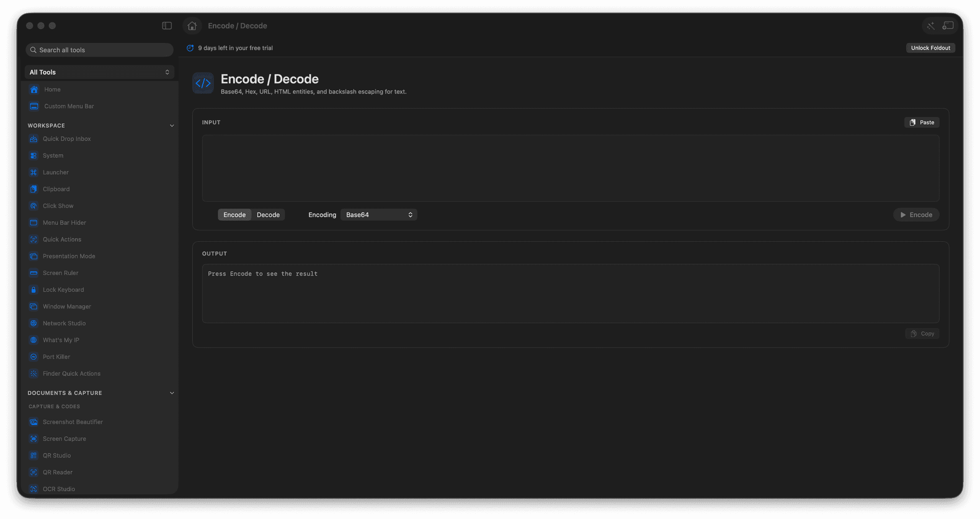This screenshot has height=519, width=980.
Task: Select the Encode mode segment
Action: [234, 215]
